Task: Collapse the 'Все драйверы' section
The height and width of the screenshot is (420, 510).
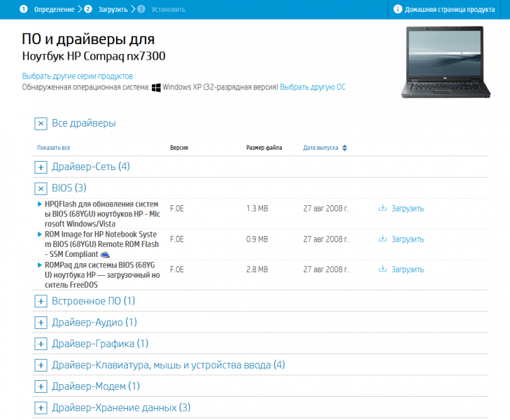Action: pos(41,124)
